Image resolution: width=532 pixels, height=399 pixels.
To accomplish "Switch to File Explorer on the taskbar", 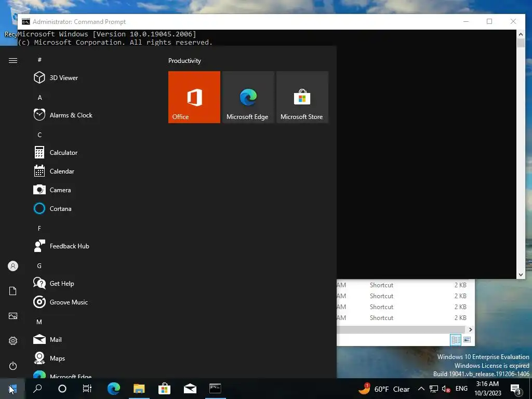I will coord(139,389).
